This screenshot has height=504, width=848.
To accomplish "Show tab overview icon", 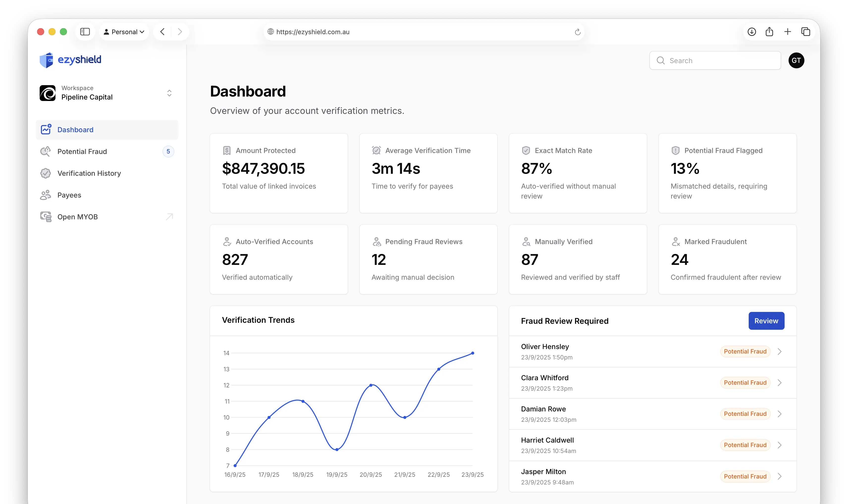I will [x=806, y=32].
